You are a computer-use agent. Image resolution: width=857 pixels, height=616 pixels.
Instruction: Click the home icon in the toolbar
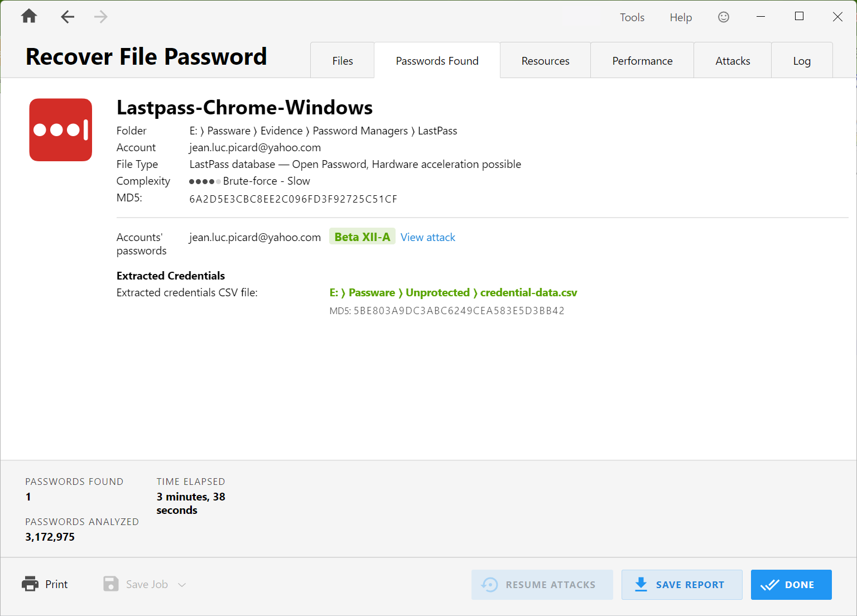[x=28, y=16]
